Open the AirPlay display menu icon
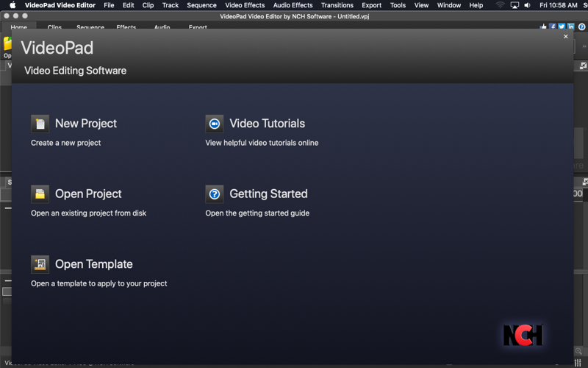588x368 pixels. 514,5
